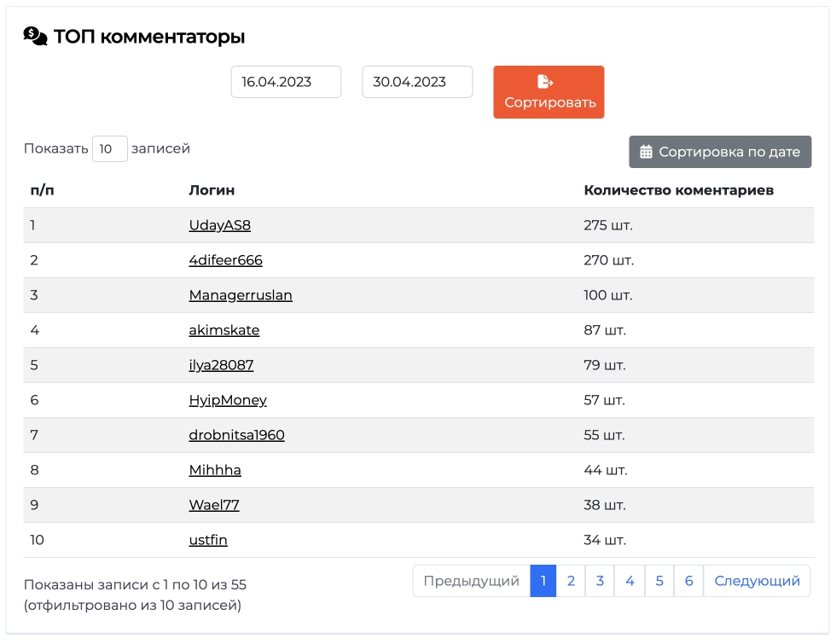Click the comment bubbles icon beside ТОП комментаторы

click(x=35, y=36)
